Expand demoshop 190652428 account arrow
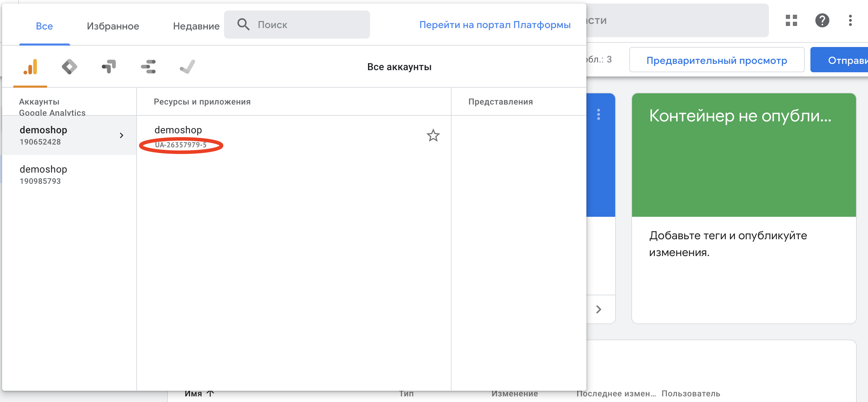868x402 pixels. point(121,135)
